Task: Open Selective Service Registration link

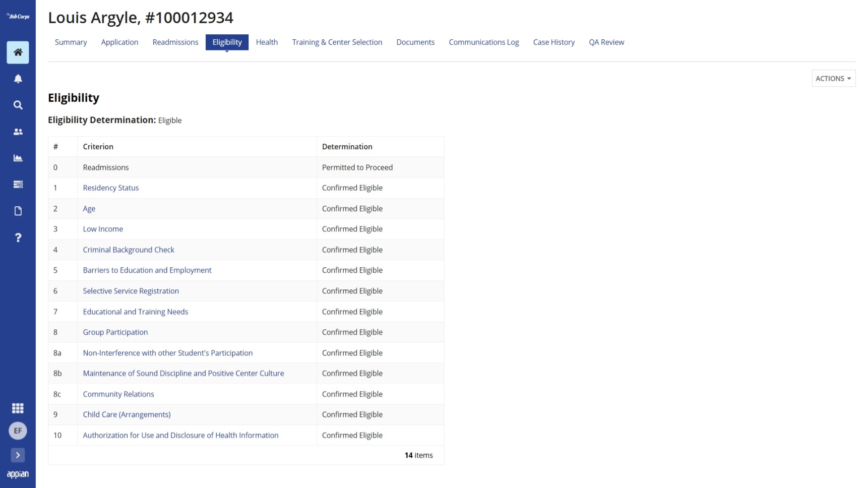Action: [x=131, y=291]
